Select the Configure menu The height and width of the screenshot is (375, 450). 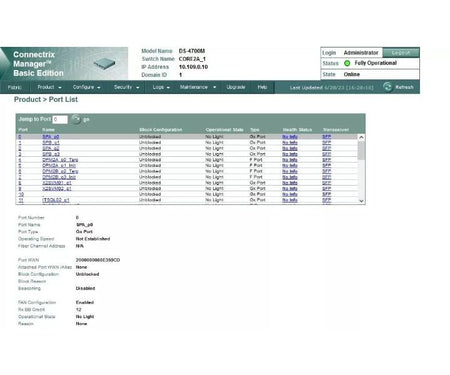(83, 87)
